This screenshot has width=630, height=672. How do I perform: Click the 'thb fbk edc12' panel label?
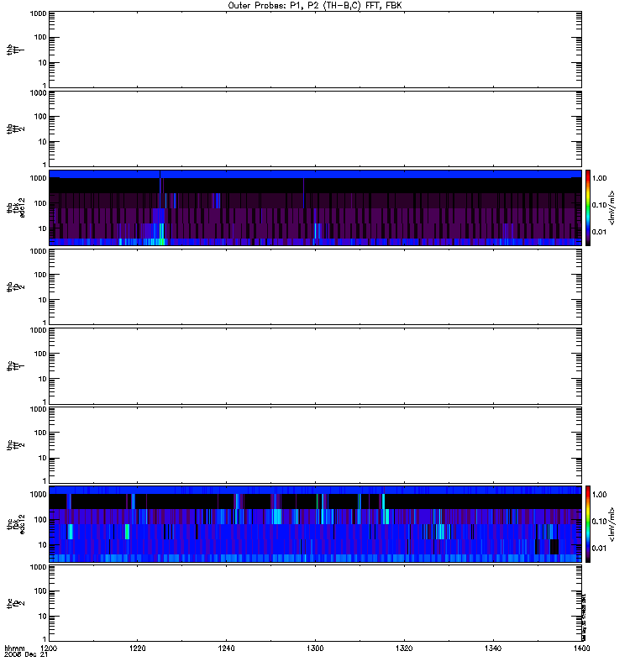coord(16,207)
